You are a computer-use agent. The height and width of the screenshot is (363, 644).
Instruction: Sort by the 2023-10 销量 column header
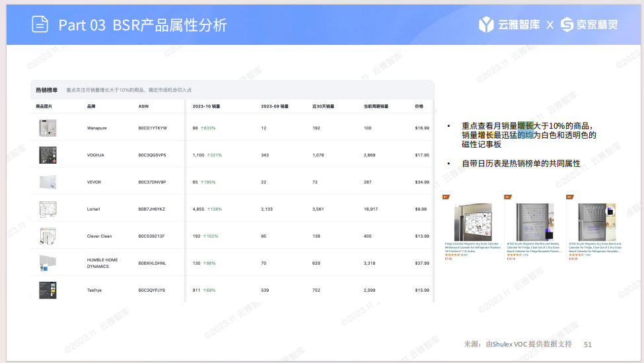click(206, 106)
